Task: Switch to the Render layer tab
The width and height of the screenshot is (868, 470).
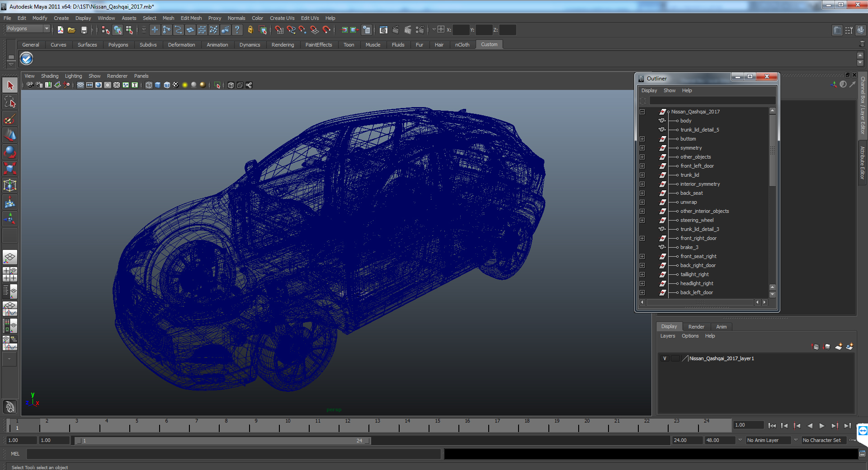Action: coord(696,327)
